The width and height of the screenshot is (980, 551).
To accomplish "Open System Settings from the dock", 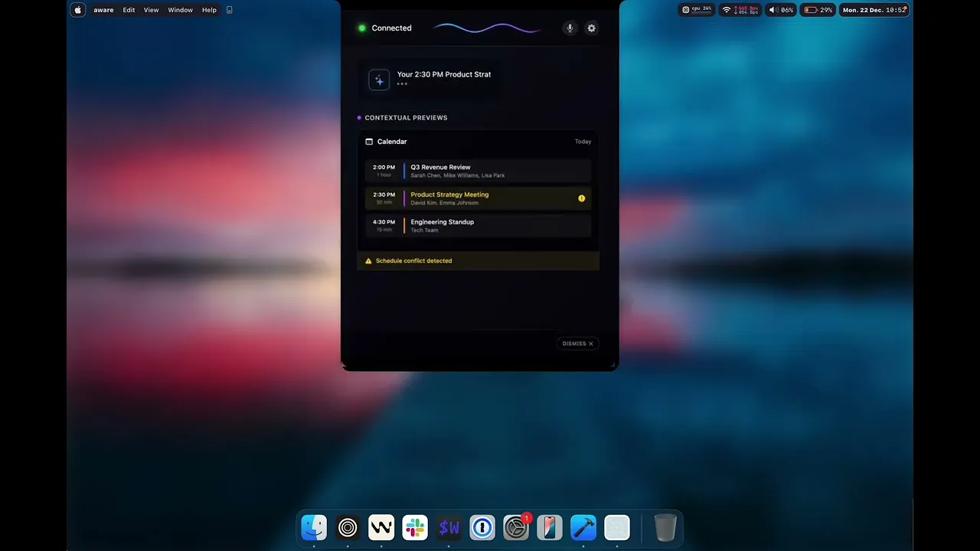I will (516, 527).
